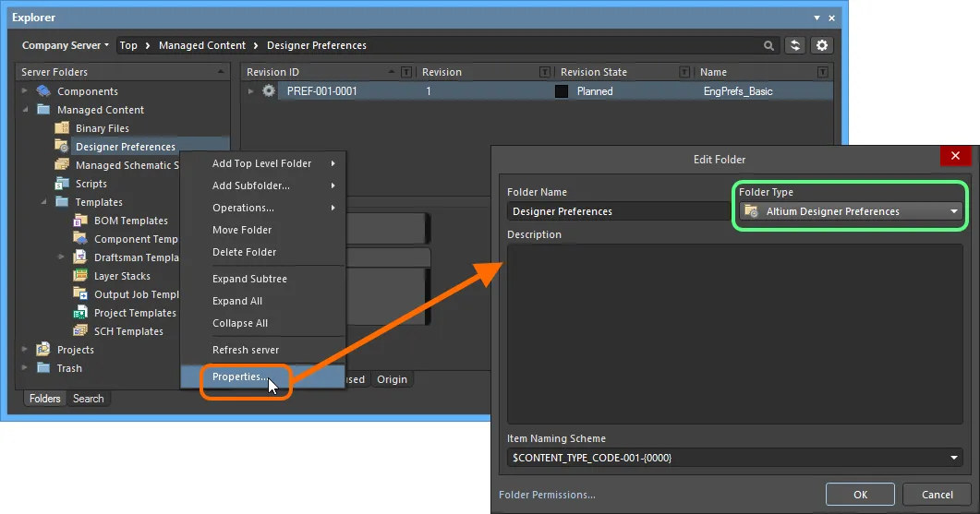Screen dimensions: 980x514
Task: Open the Explorer panel options arrow
Action: (x=817, y=18)
